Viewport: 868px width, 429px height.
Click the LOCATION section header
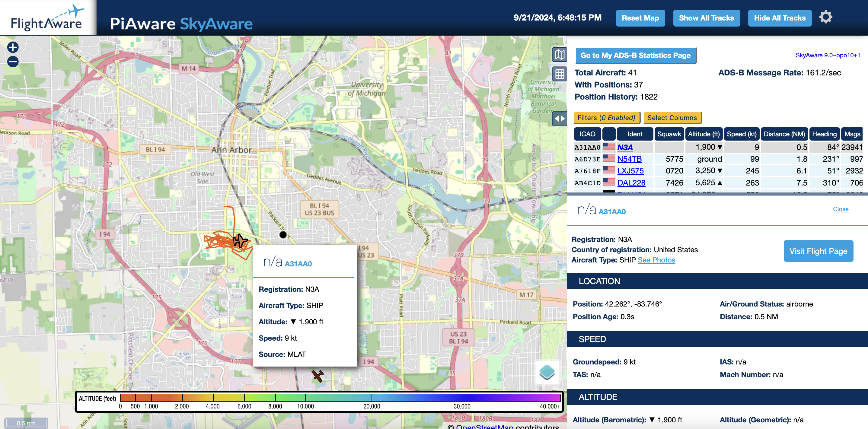pyautogui.click(x=717, y=281)
